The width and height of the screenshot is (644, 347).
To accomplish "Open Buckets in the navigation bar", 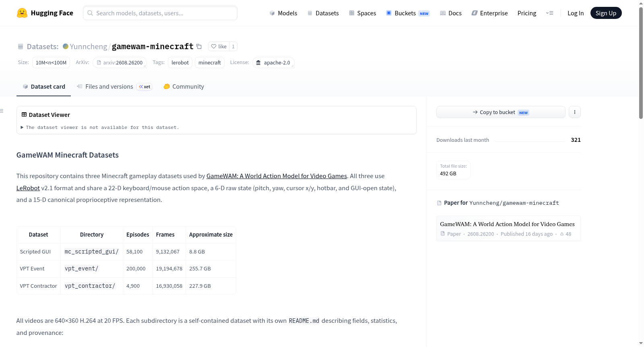I will pyautogui.click(x=408, y=13).
